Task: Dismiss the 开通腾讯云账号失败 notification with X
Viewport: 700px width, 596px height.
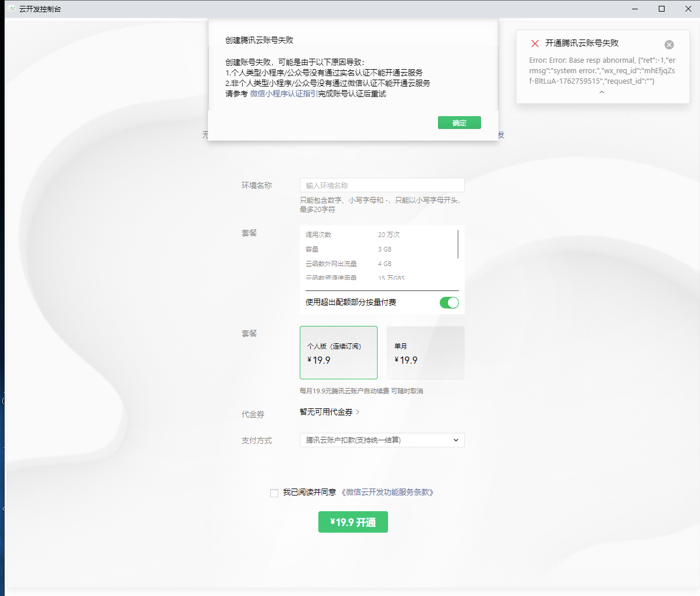Action: pos(669,45)
